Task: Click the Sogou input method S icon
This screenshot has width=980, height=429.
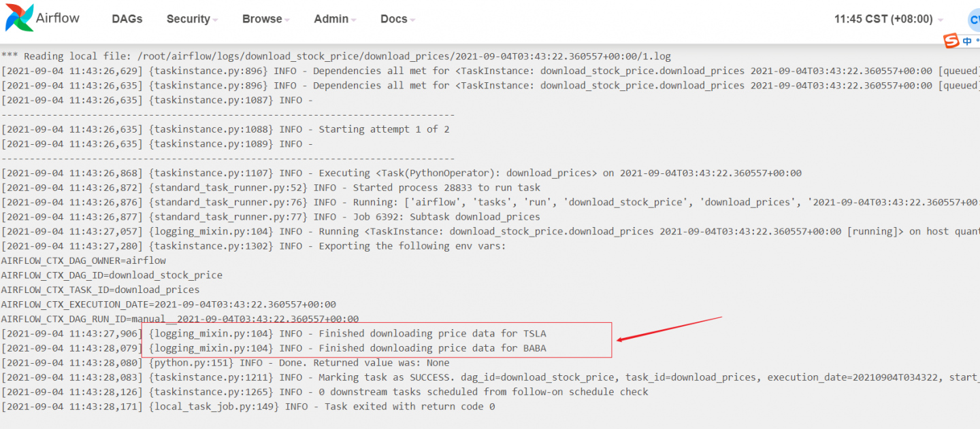Action: pos(951,41)
